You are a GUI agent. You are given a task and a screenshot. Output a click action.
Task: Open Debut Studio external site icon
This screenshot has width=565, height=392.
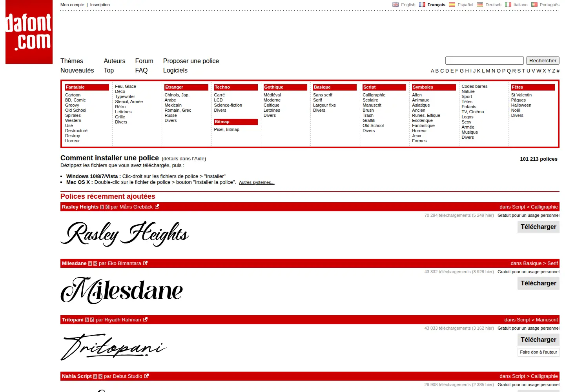(146, 376)
